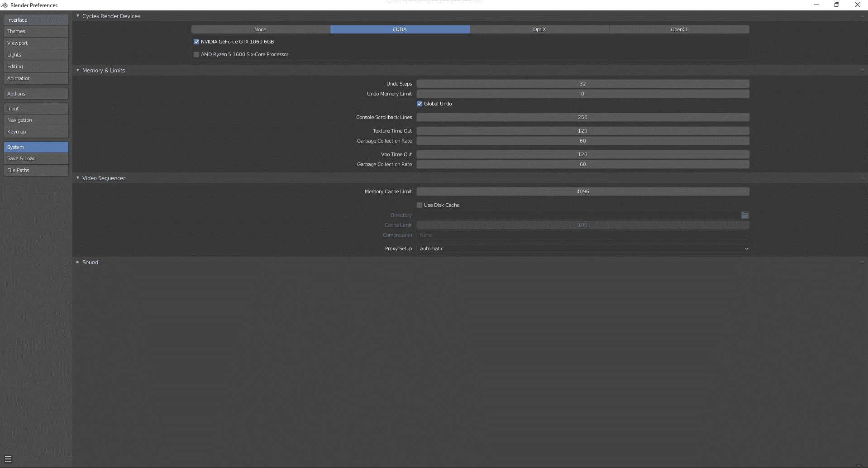Select CUDA render device type
Image resolution: width=868 pixels, height=468 pixels.
click(400, 29)
